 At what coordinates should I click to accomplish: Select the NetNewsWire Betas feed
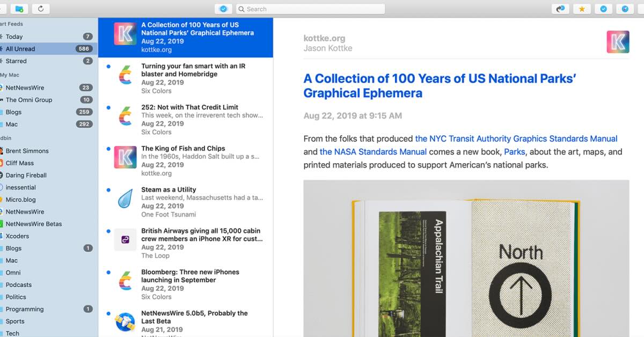[x=49, y=224]
